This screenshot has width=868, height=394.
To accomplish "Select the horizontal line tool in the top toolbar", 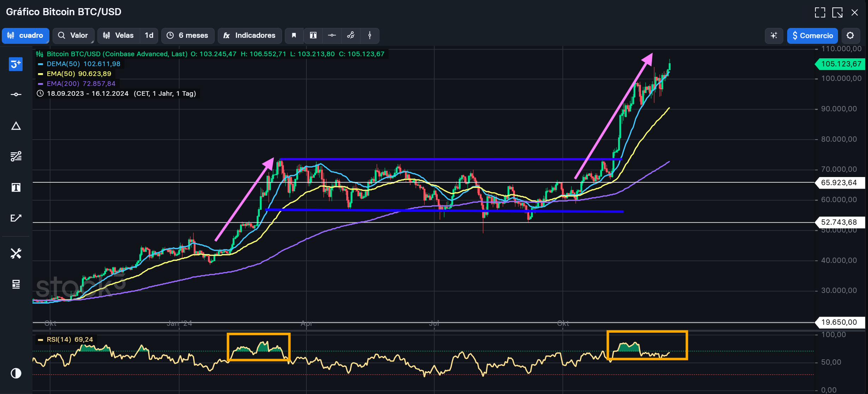I will pos(332,35).
